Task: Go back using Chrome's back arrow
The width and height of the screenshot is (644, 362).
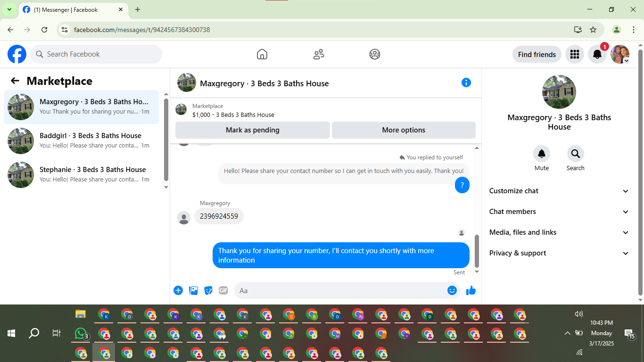Action: click(x=10, y=30)
